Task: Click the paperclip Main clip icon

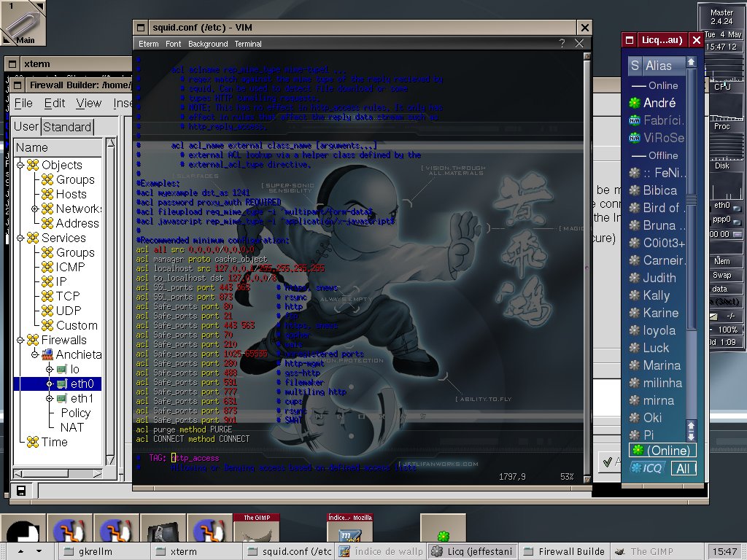Action: pos(23,23)
